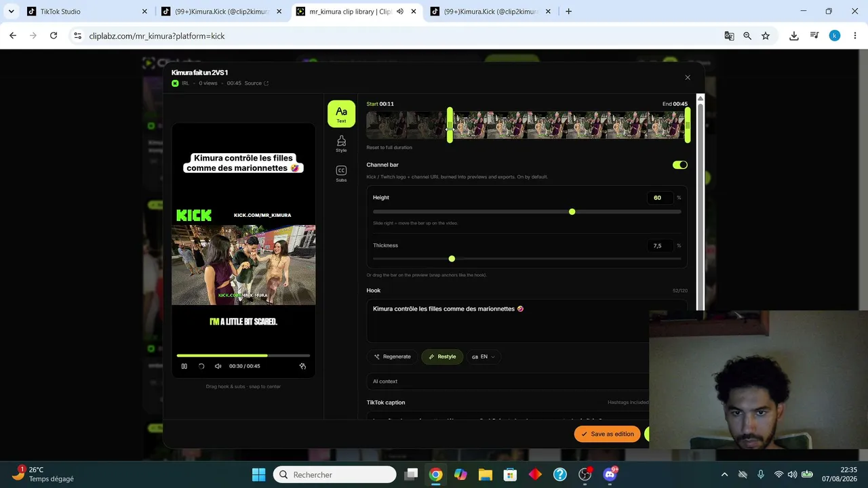
Task: Open Discord from the taskbar
Action: [610, 474]
